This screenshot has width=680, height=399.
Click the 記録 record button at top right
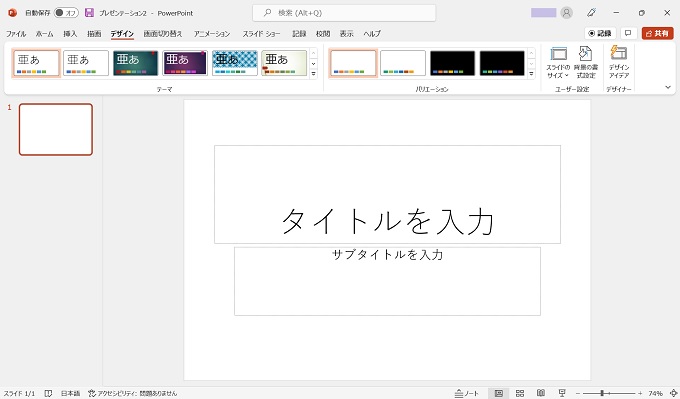tap(600, 33)
